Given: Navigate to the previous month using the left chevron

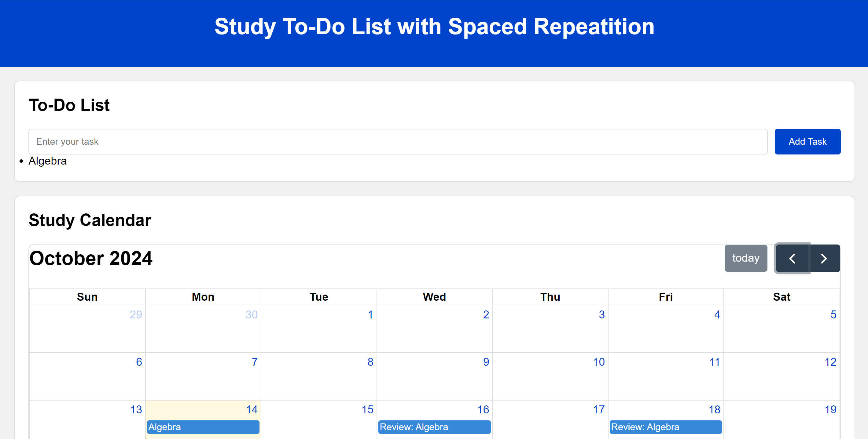Looking at the screenshot, I should [x=792, y=258].
